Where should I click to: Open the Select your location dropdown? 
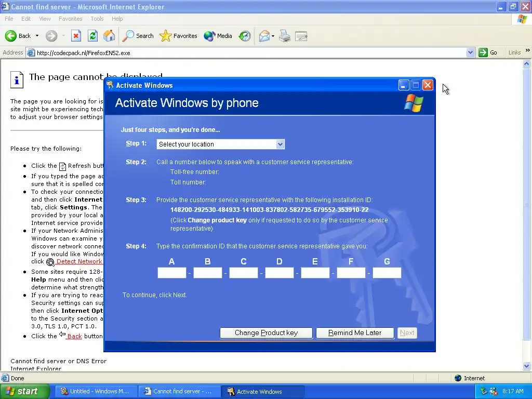click(x=220, y=144)
